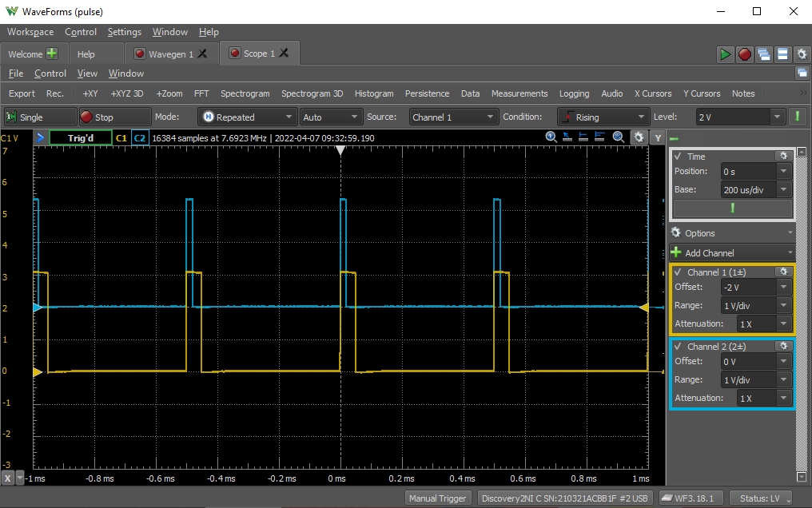This screenshot has height=508, width=812.
Task: Click the undock window icon under the tab bar
Action: pyautogui.click(x=802, y=73)
